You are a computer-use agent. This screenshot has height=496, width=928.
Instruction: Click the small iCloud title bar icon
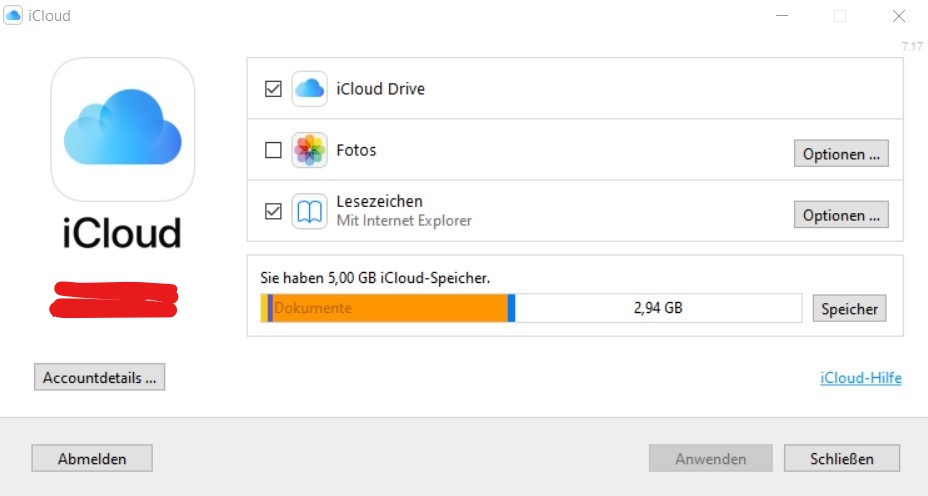point(13,16)
